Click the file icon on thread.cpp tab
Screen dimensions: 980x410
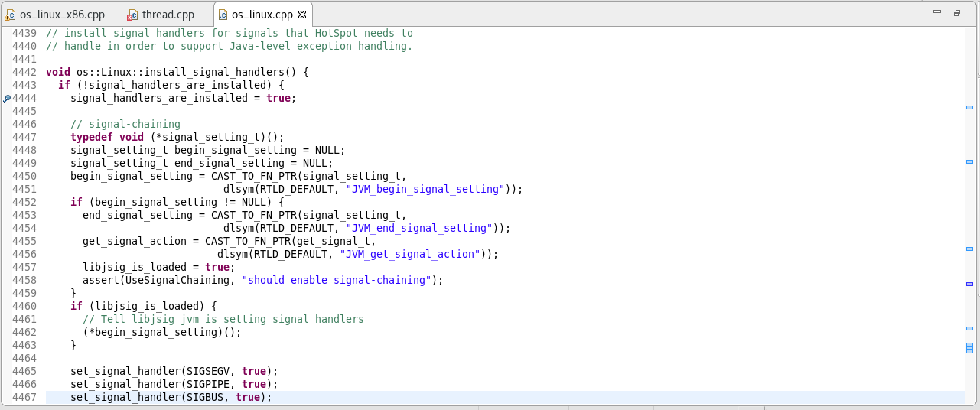point(132,15)
